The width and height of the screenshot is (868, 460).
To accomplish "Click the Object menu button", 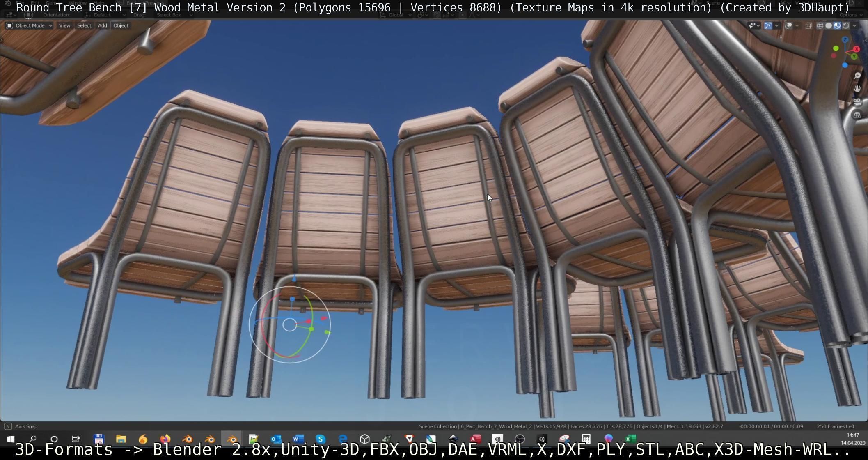I will pos(121,25).
